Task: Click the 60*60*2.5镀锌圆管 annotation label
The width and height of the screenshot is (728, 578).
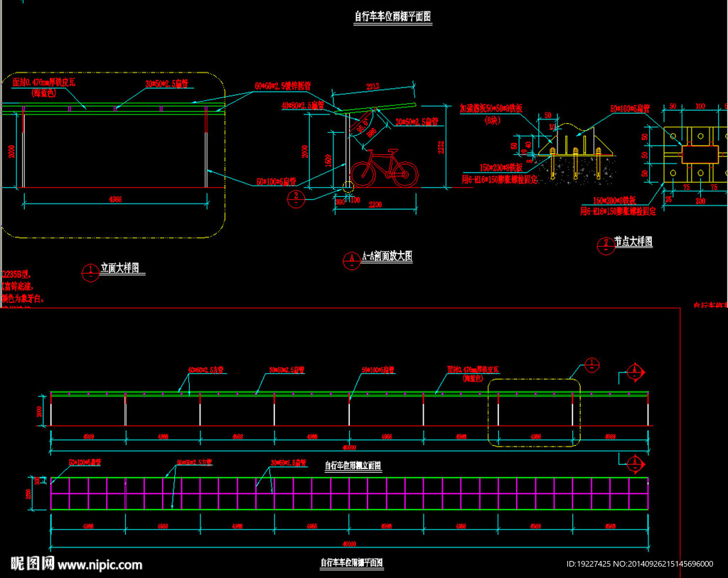Action: pyautogui.click(x=283, y=86)
